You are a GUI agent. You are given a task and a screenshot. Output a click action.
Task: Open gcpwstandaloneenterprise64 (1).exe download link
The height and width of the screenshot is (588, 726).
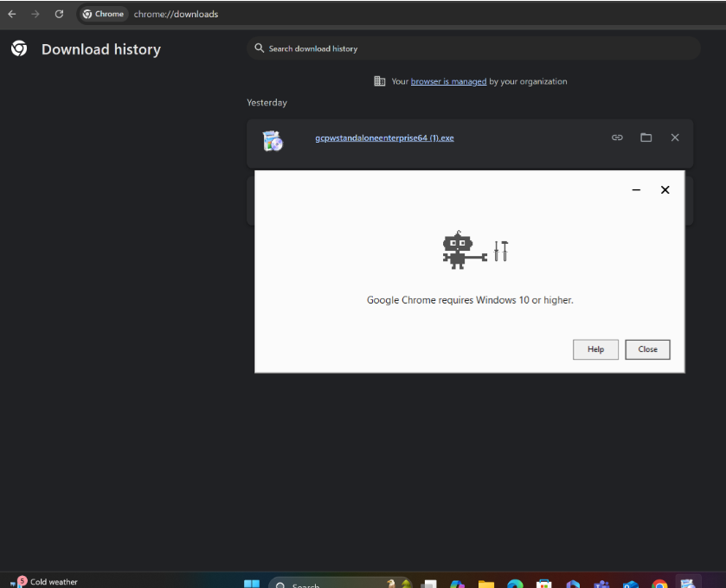(384, 137)
